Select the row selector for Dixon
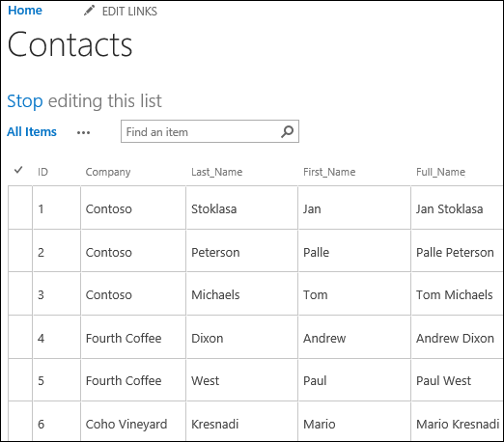 [20, 338]
